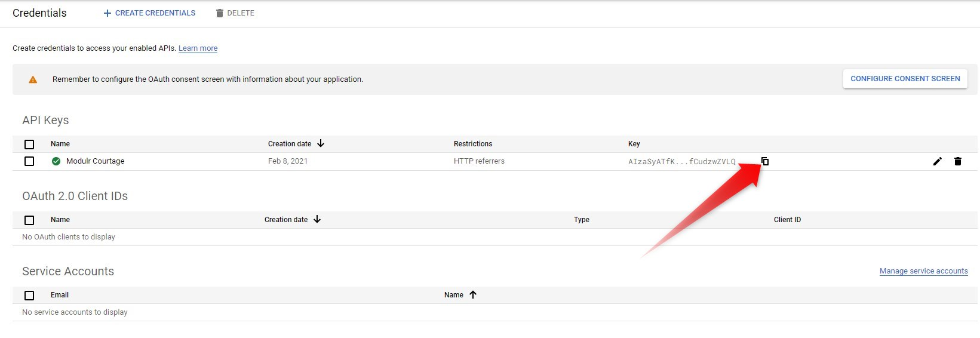Open the Create Credentials dropdown
The height and width of the screenshot is (338, 980).
pyautogui.click(x=149, y=13)
